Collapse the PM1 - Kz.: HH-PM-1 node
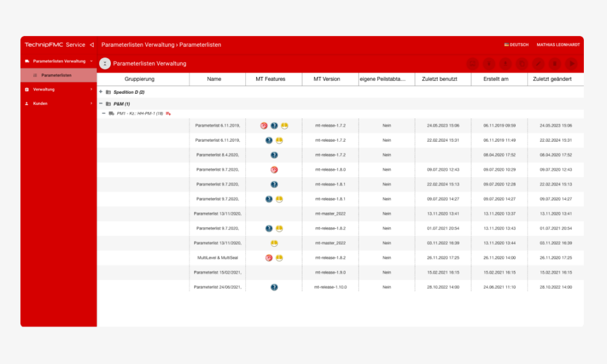The width and height of the screenshot is (607, 364). [103, 113]
